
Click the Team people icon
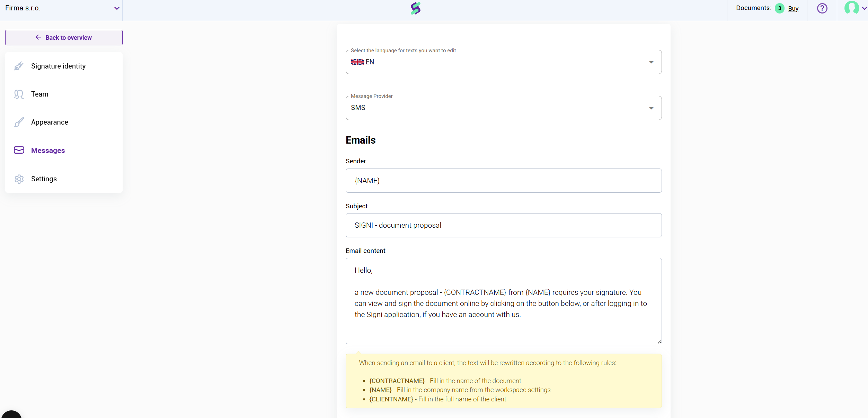19,94
